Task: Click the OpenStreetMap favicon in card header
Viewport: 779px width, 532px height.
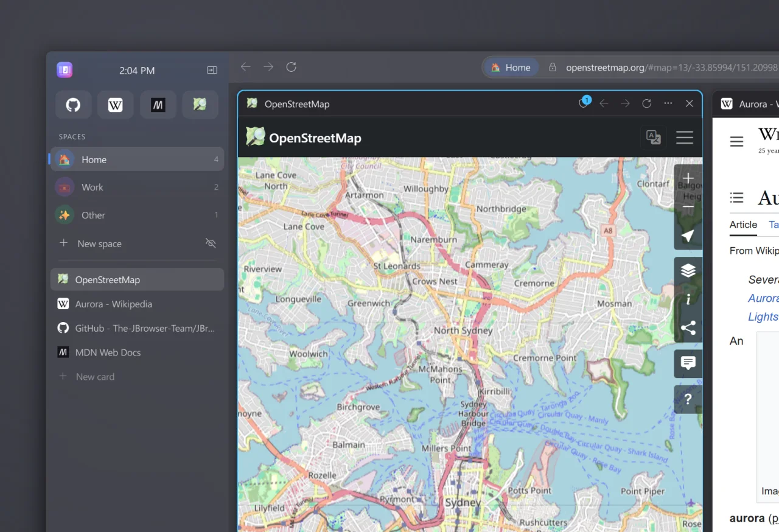Action: pos(252,103)
